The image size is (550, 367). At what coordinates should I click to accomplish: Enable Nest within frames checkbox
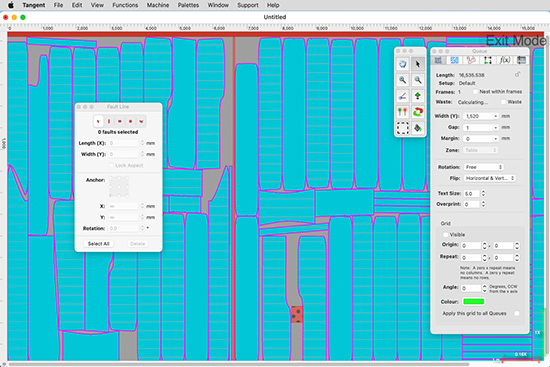coord(475,92)
